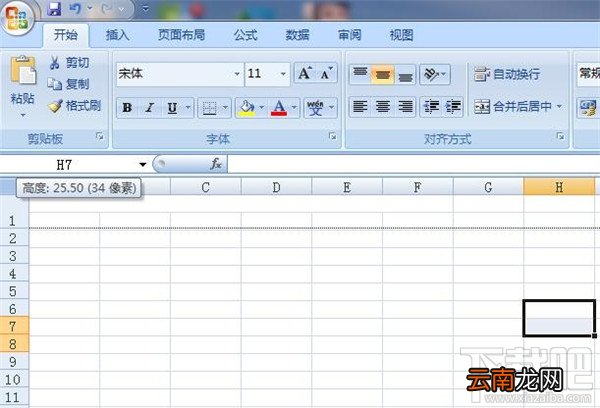Select column F header

pyautogui.click(x=417, y=188)
